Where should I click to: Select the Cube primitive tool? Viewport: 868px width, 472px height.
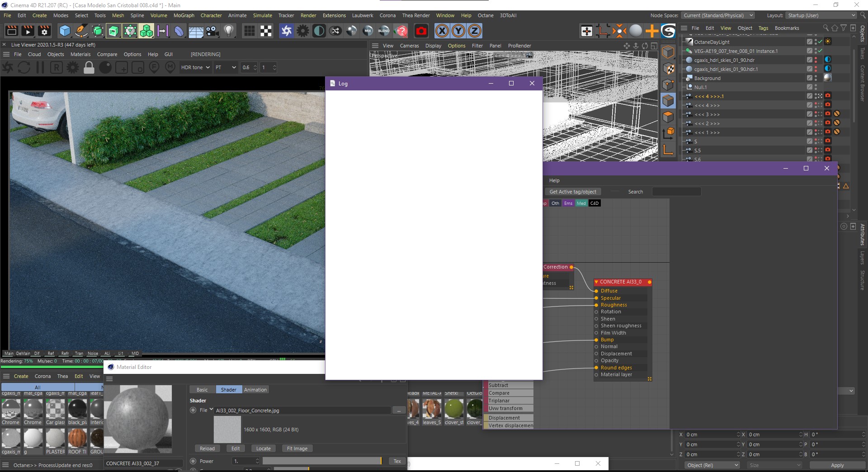[x=65, y=31]
